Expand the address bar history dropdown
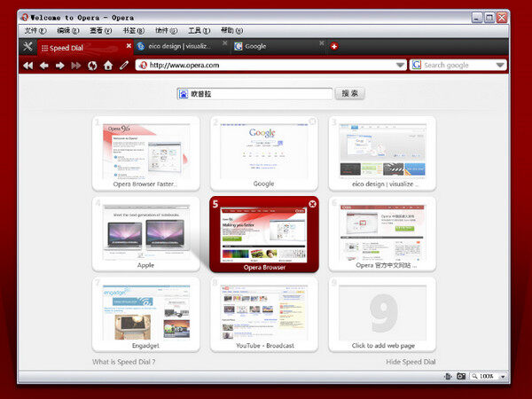 pos(401,65)
